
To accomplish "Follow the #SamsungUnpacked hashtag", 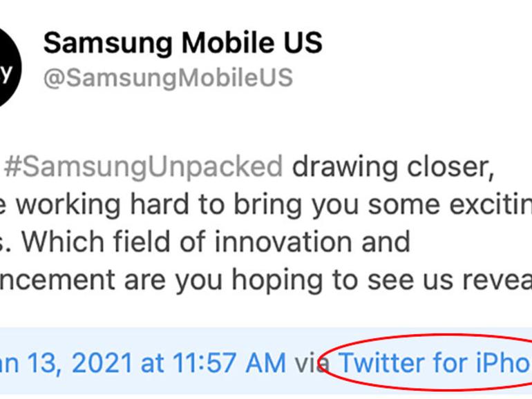I will tap(144, 166).
